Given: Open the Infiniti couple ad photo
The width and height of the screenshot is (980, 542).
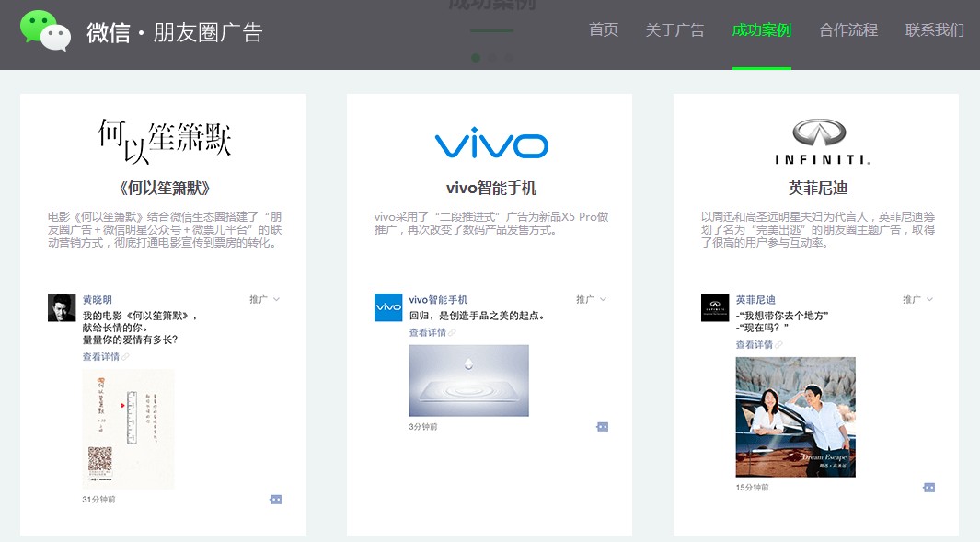Looking at the screenshot, I should (795, 417).
